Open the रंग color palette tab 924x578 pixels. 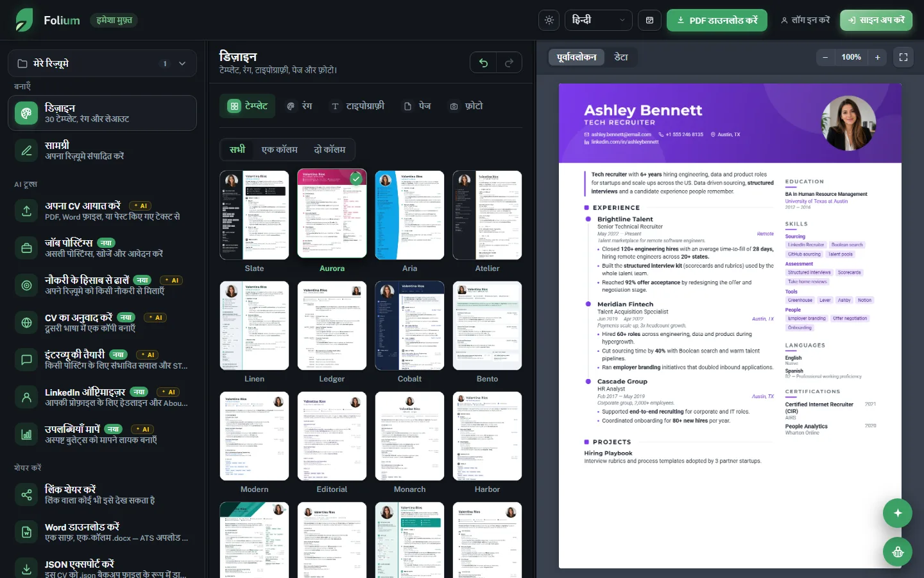pos(300,106)
